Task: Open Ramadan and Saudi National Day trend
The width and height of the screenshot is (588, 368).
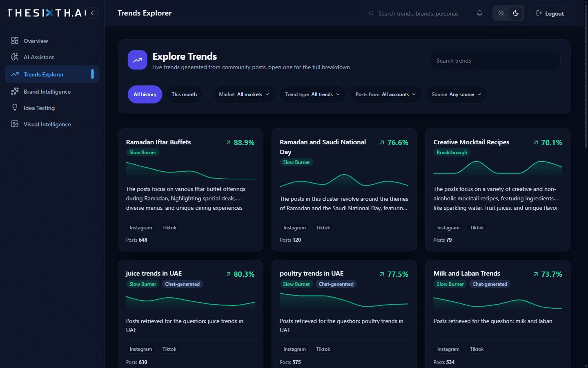Action: pos(344,190)
